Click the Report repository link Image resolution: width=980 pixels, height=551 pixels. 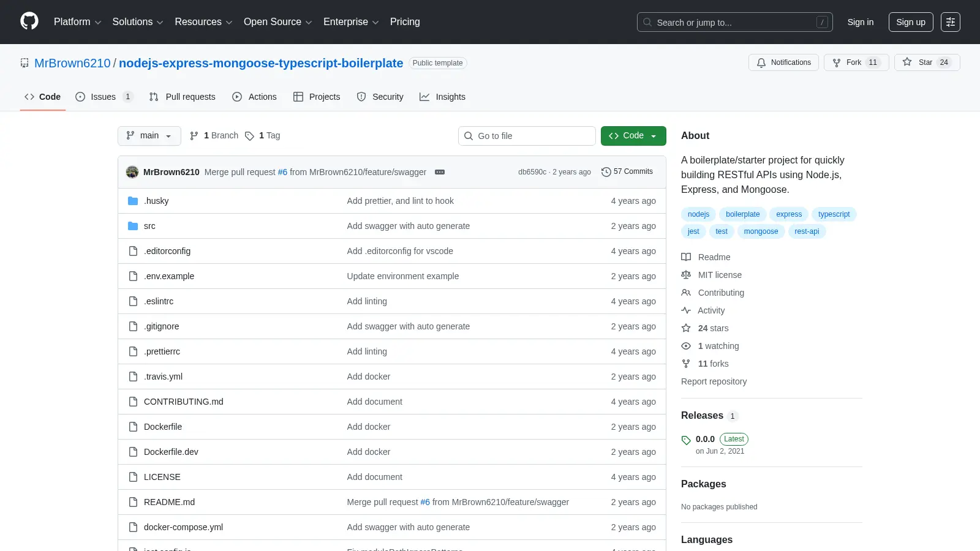(714, 381)
